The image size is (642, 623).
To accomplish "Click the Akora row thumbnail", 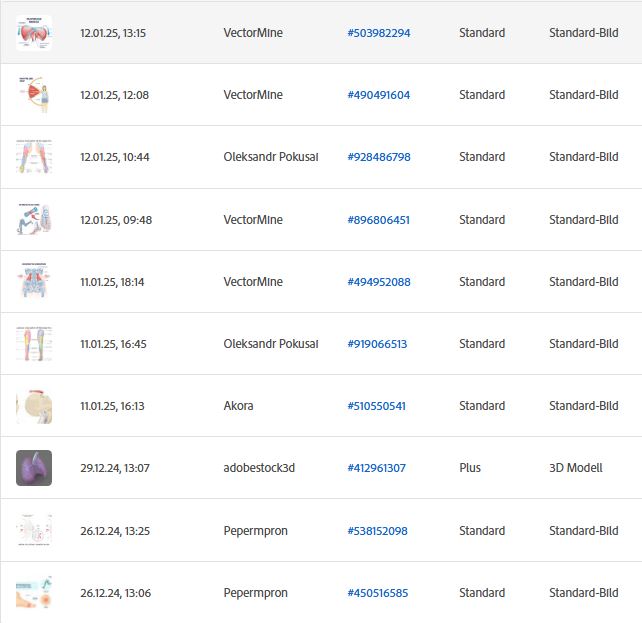I will tap(34, 406).
